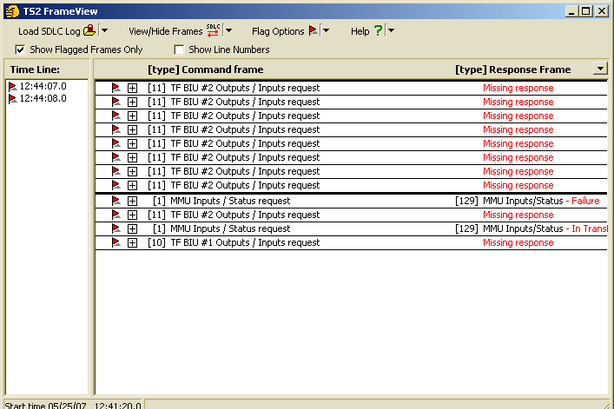Uncheck Show Flagged Frames Only
This screenshot has width=614, height=409.
21,49
